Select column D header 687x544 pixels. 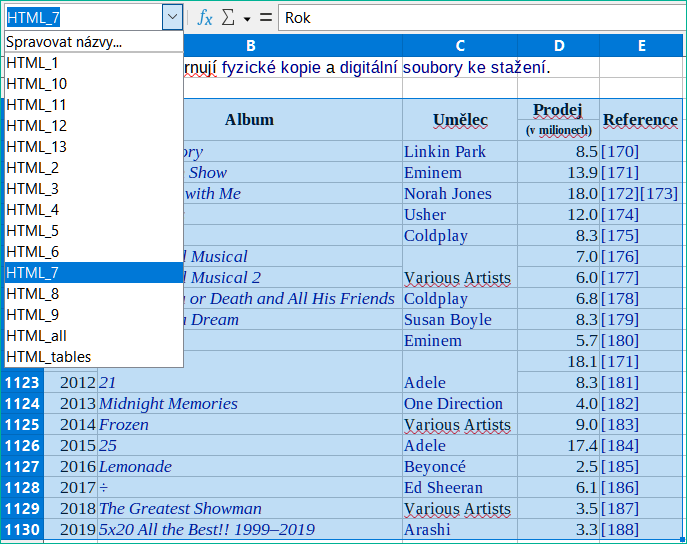point(559,46)
